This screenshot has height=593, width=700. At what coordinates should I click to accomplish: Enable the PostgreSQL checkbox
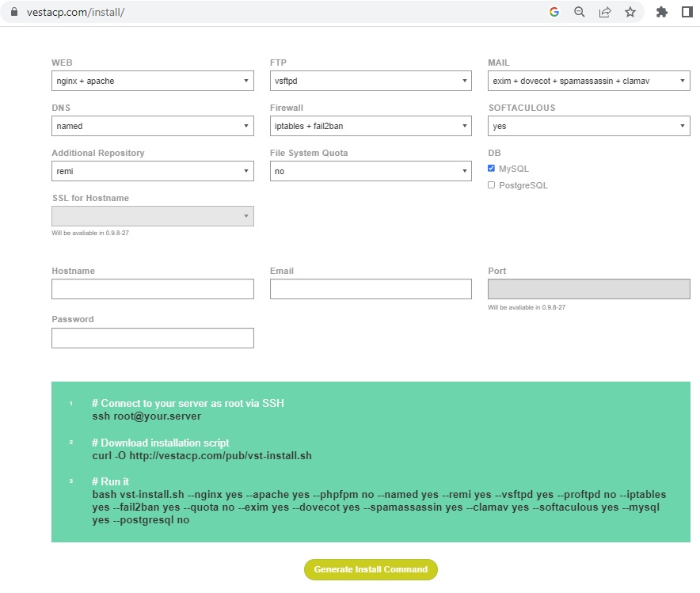click(492, 185)
